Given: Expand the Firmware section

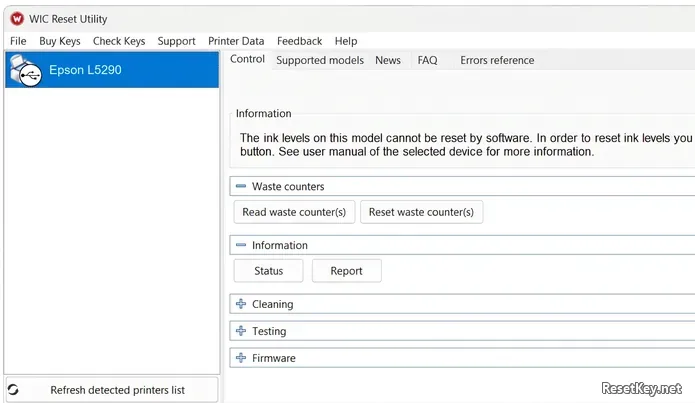Looking at the screenshot, I should [x=241, y=358].
